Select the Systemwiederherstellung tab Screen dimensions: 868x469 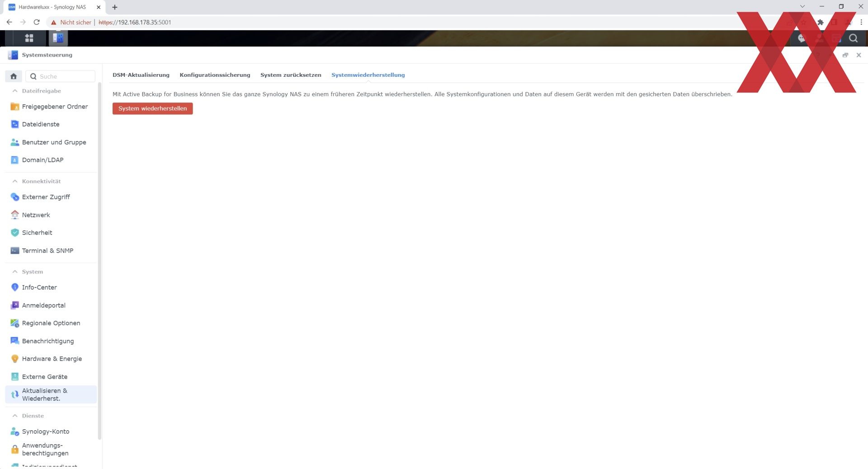pos(368,75)
